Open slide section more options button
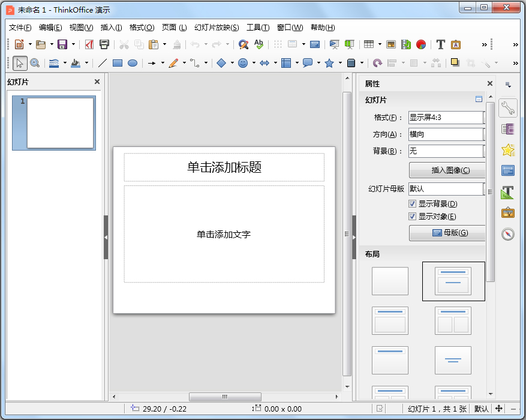 click(479, 99)
